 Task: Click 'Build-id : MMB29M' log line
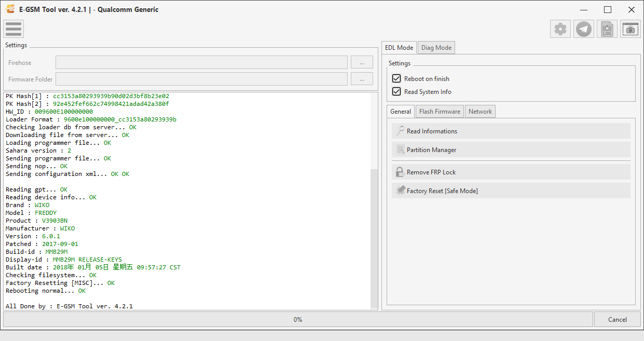click(x=37, y=252)
